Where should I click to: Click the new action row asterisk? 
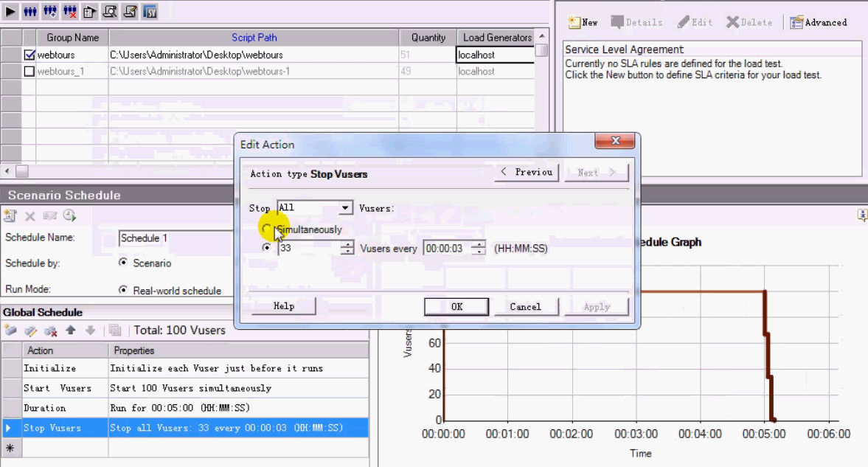tap(10, 448)
